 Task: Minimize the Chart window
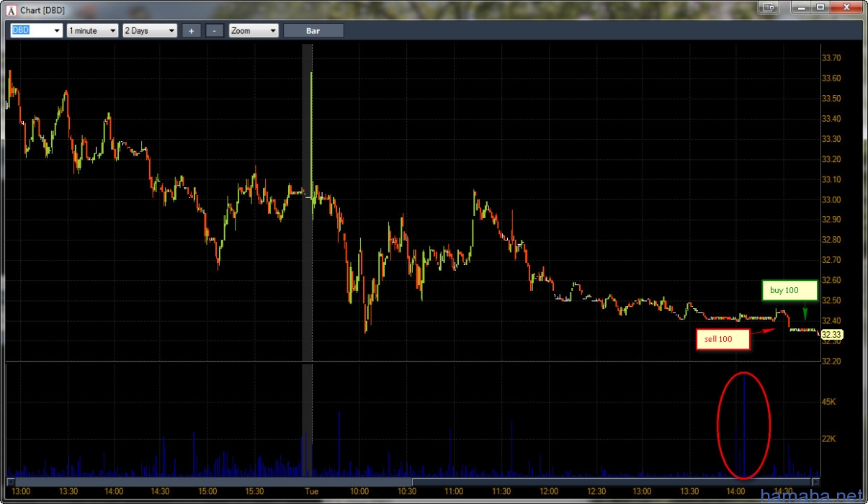pos(801,7)
